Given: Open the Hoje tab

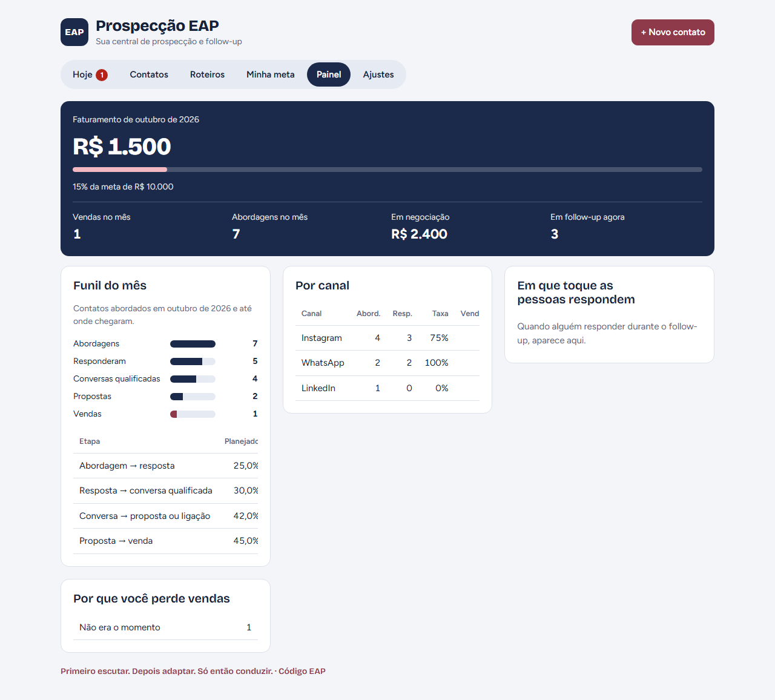Looking at the screenshot, I should [90, 74].
